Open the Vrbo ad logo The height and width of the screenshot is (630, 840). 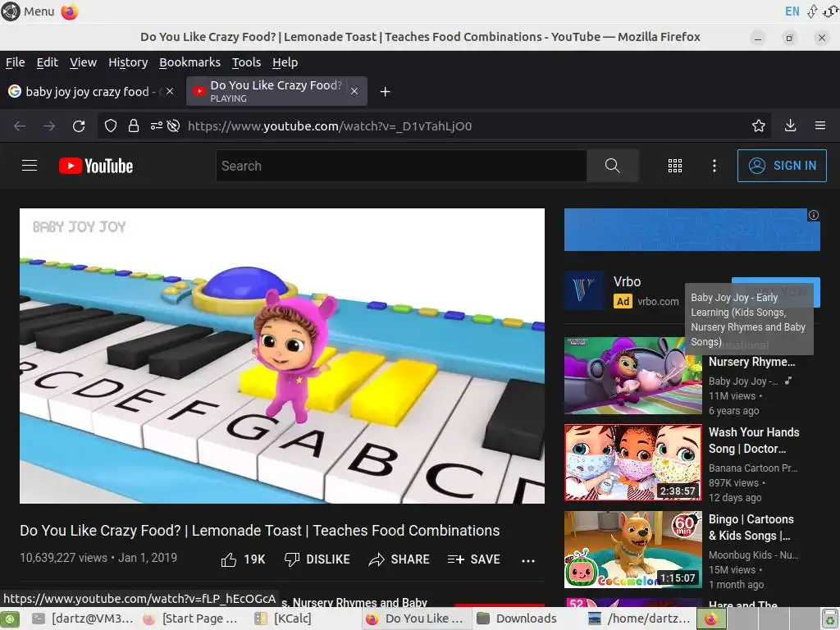584,290
